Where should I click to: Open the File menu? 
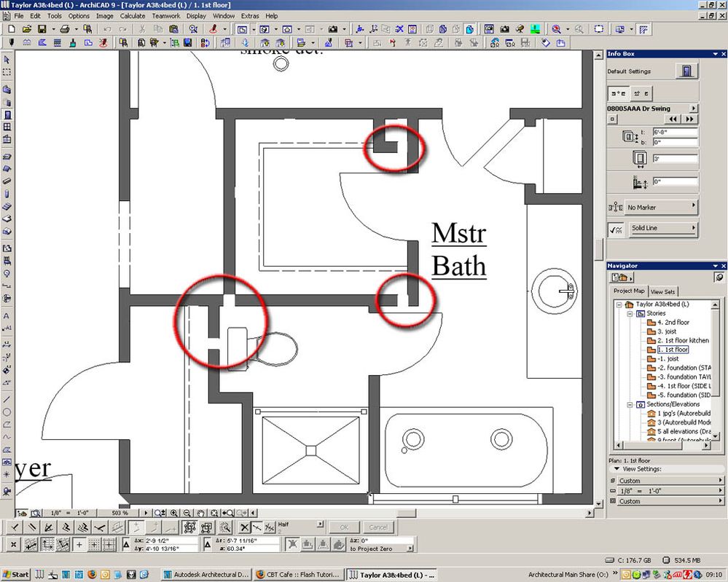(x=19, y=16)
